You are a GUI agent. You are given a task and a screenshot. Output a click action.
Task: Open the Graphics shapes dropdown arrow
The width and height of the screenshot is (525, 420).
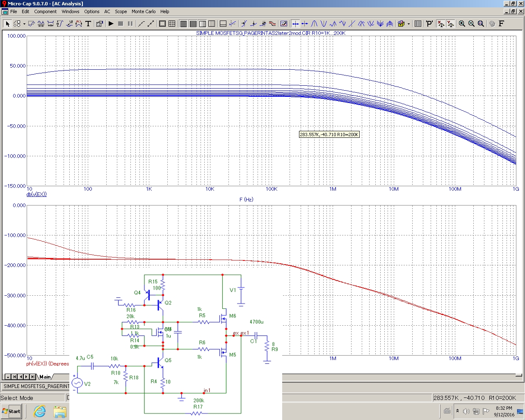click(24, 24)
